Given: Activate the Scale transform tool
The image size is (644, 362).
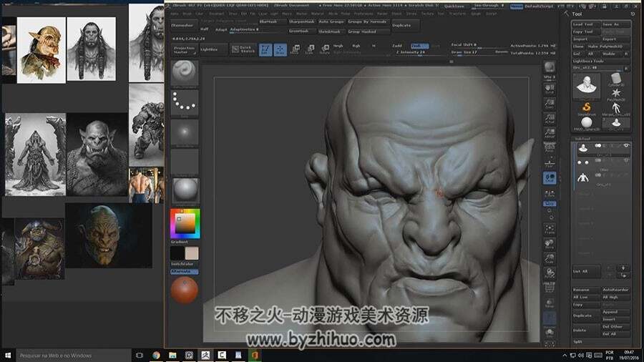Looking at the screenshot, I should (x=310, y=49).
